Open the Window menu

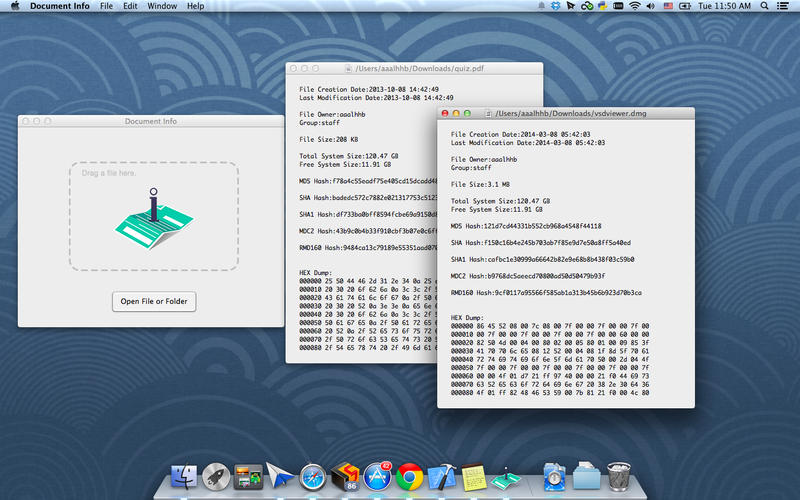[162, 6]
